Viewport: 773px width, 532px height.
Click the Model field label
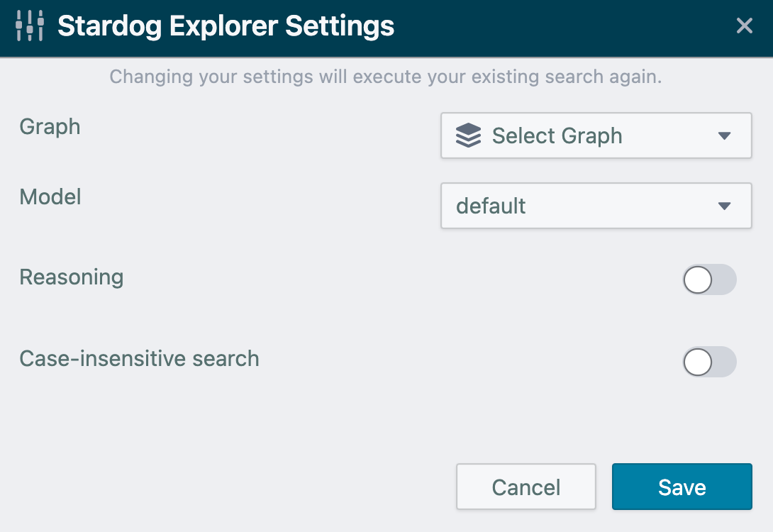(50, 196)
